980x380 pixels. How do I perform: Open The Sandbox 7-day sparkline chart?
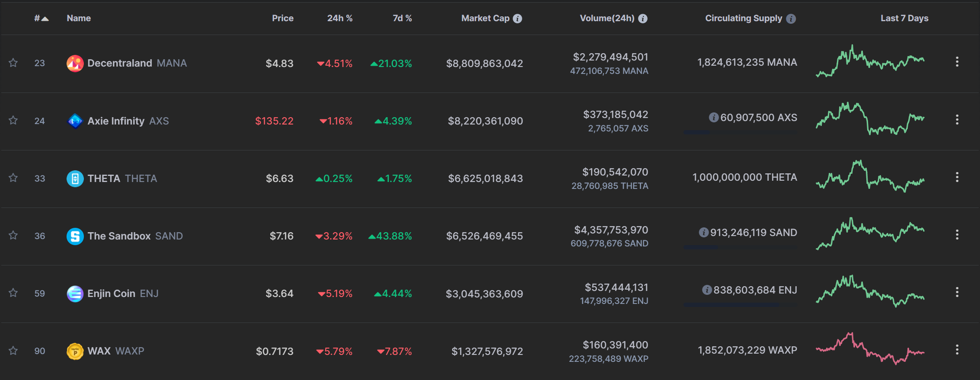870,233
